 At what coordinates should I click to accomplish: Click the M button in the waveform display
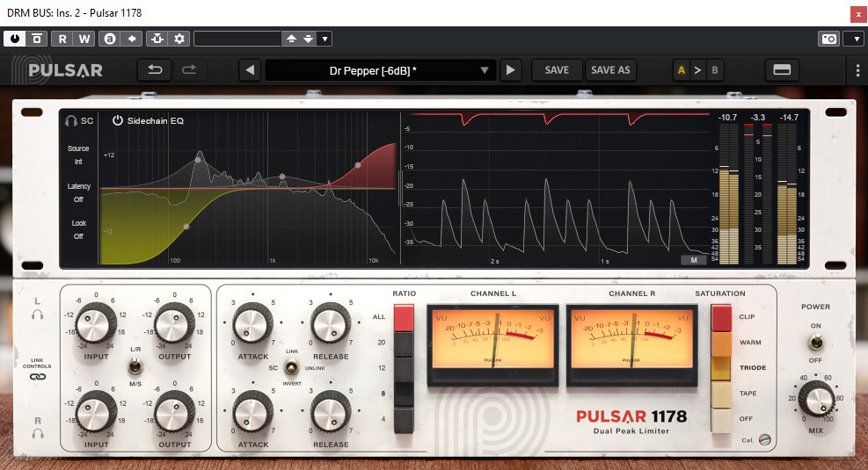point(694,260)
